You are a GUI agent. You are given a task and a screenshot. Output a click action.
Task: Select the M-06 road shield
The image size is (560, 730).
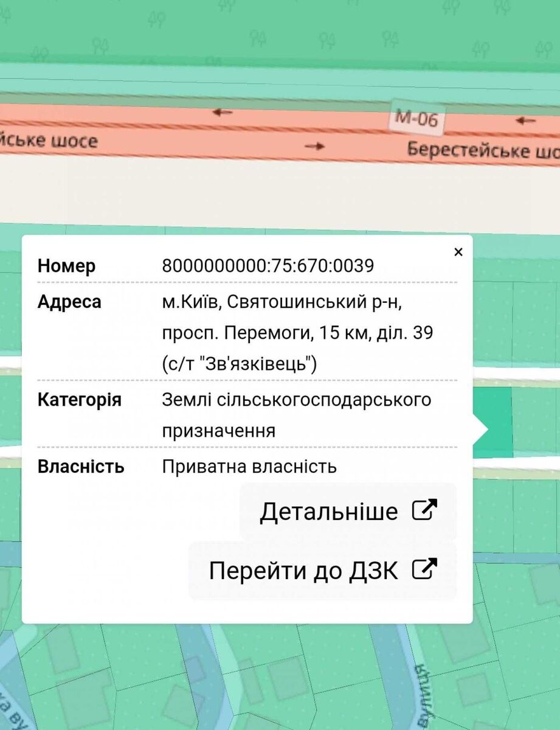coord(417,119)
